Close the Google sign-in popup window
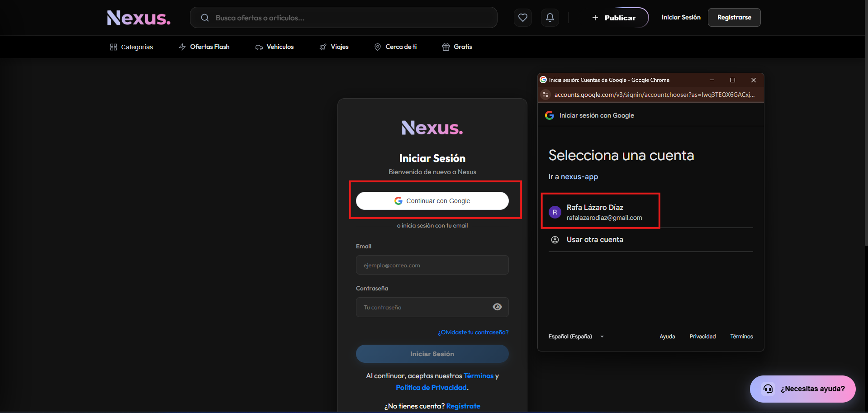Image resolution: width=868 pixels, height=413 pixels. [x=754, y=80]
